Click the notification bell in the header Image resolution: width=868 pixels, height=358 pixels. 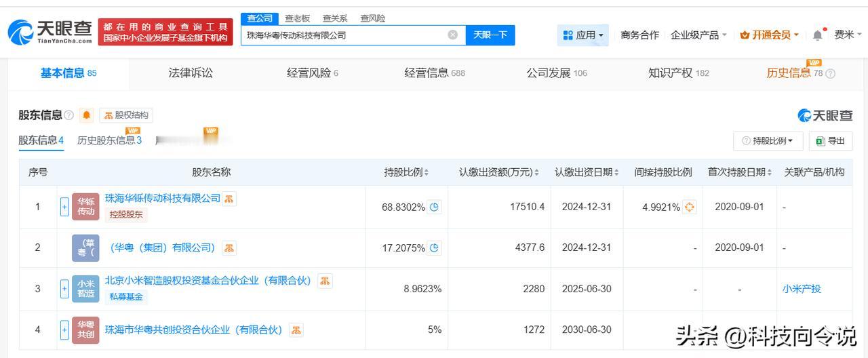click(x=818, y=35)
